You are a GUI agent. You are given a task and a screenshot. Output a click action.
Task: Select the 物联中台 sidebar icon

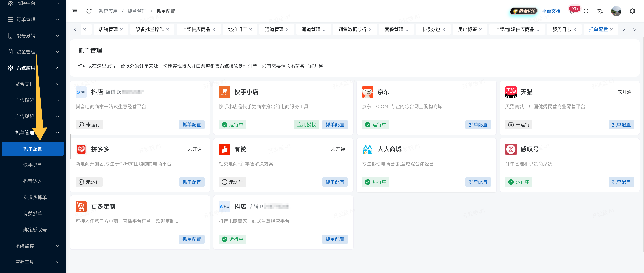pos(10,3)
